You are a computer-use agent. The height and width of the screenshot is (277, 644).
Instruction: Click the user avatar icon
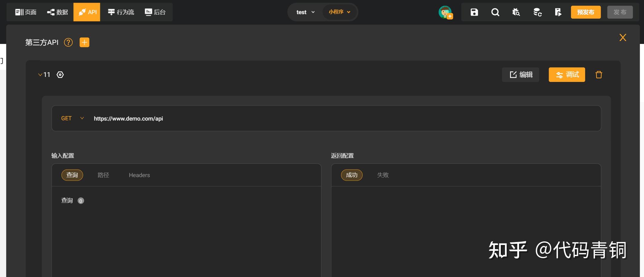click(445, 12)
